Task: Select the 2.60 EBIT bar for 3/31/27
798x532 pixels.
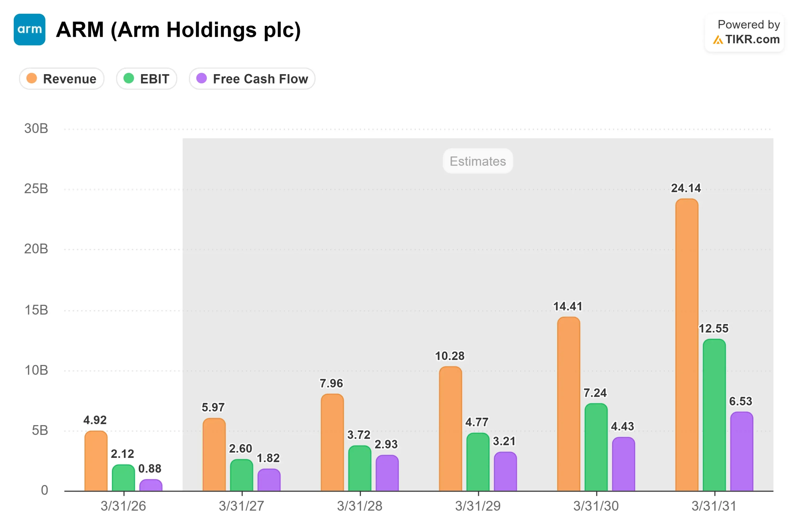Action: coord(242,475)
